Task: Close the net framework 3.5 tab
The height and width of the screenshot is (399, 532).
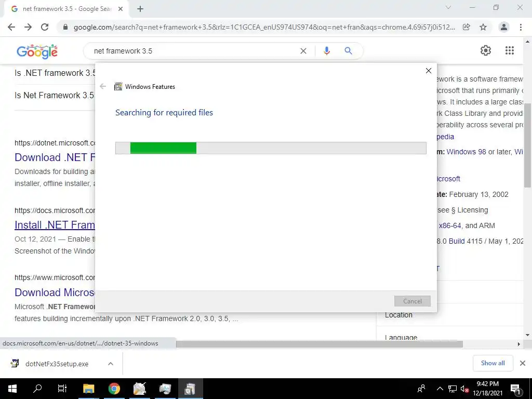Action: click(x=121, y=9)
